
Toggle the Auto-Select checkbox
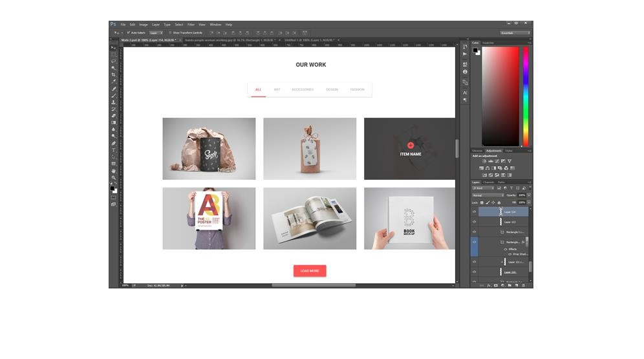click(x=128, y=32)
